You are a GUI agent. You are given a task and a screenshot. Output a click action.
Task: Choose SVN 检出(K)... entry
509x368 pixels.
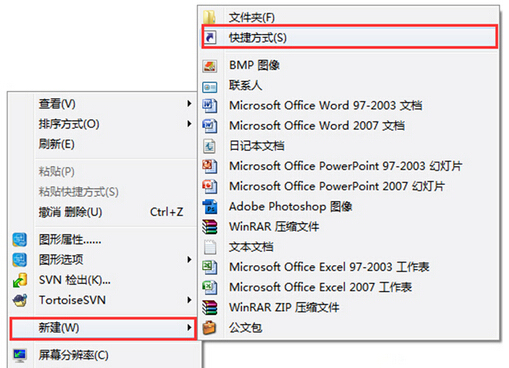tap(103, 280)
